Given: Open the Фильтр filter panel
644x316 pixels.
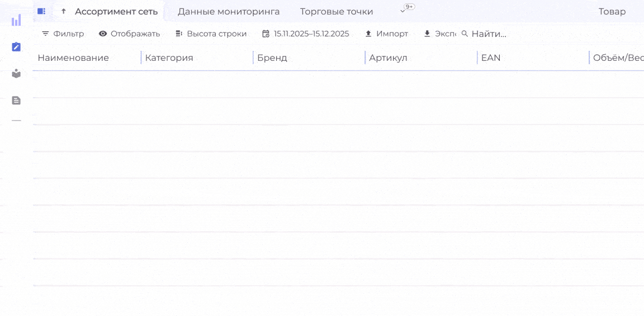Looking at the screenshot, I should coord(63,33).
